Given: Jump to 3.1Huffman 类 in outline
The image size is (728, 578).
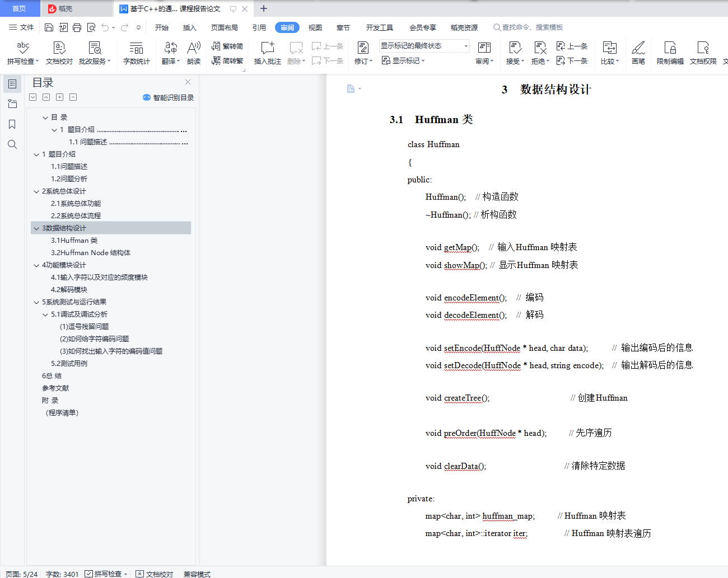Looking at the screenshot, I should [x=74, y=241].
